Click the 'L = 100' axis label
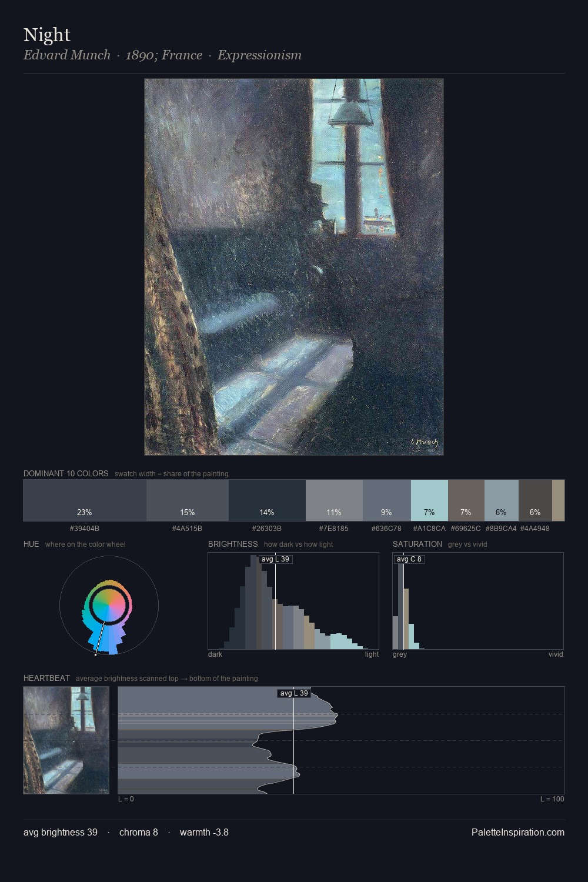Image resolution: width=588 pixels, height=882 pixels. click(x=552, y=799)
